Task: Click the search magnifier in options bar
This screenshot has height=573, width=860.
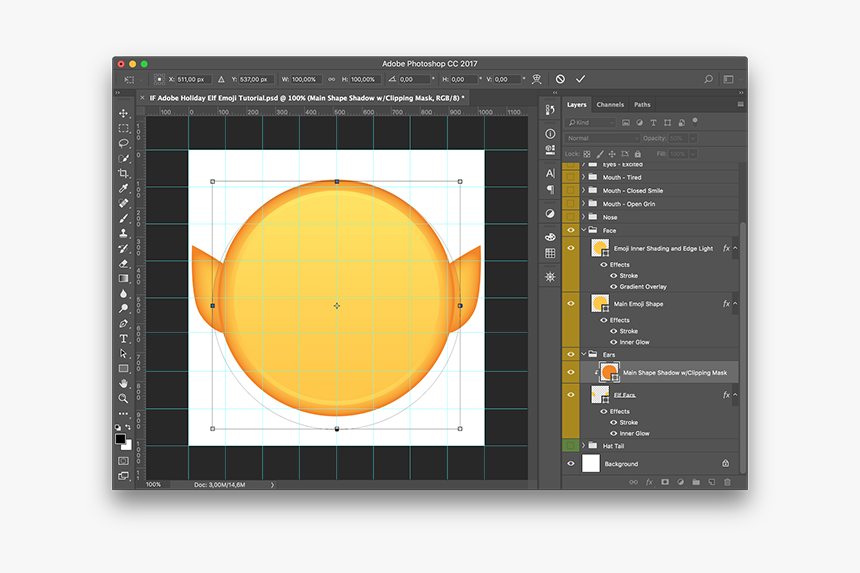Action: [x=709, y=79]
